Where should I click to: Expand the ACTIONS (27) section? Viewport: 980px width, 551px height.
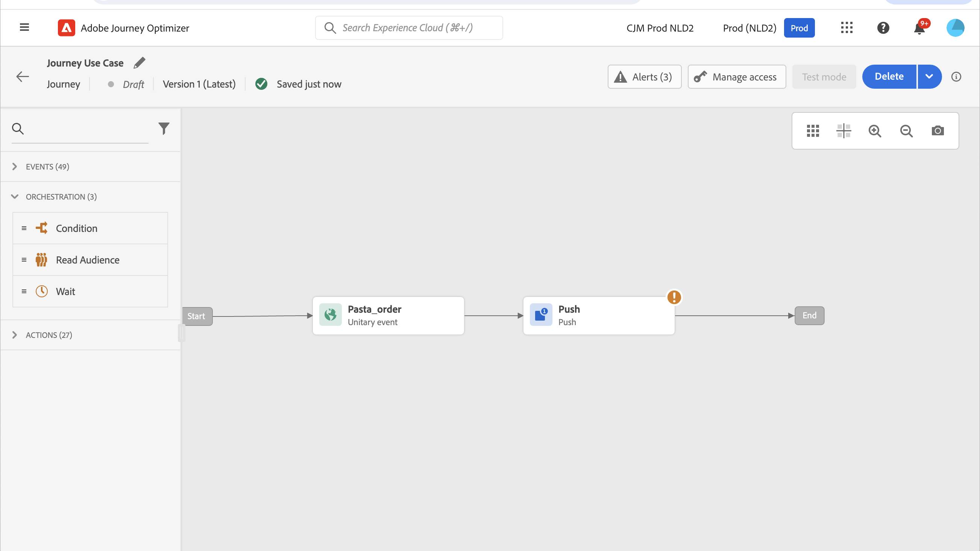(14, 335)
